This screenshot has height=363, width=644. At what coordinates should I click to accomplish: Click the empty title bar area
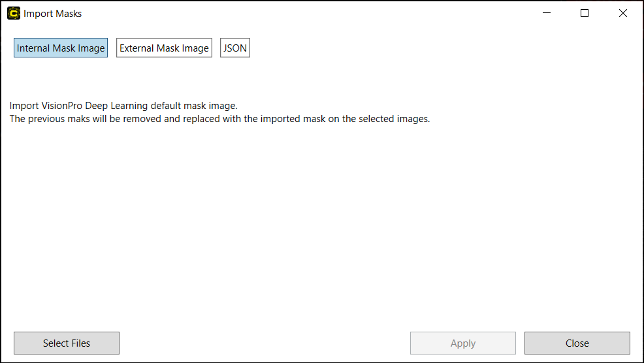[x=294, y=13]
